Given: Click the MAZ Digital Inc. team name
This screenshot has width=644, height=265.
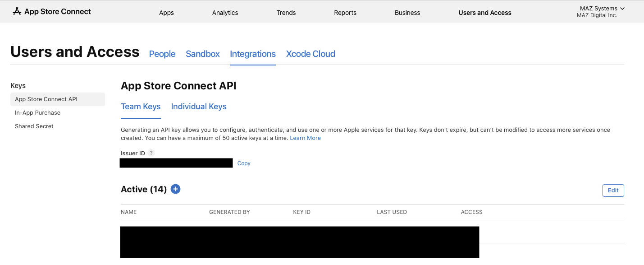Looking at the screenshot, I should 597,15.
